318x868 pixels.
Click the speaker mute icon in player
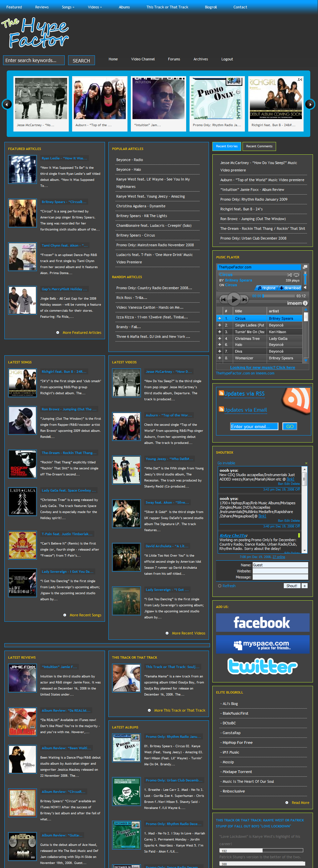(x=305, y=288)
